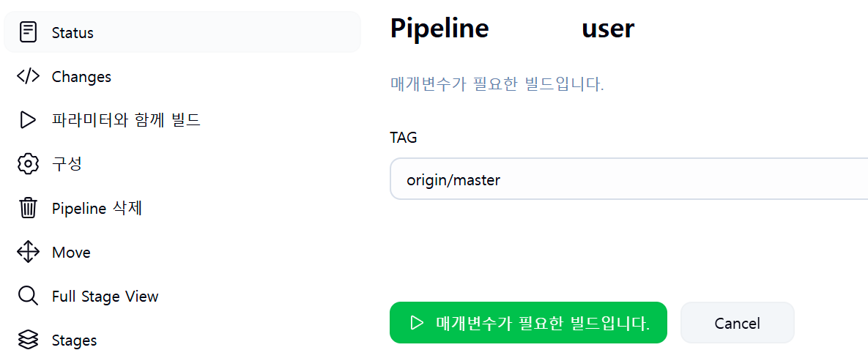Click the Changes code brackets icon
This screenshot has height=361, width=868.
pyautogui.click(x=28, y=76)
